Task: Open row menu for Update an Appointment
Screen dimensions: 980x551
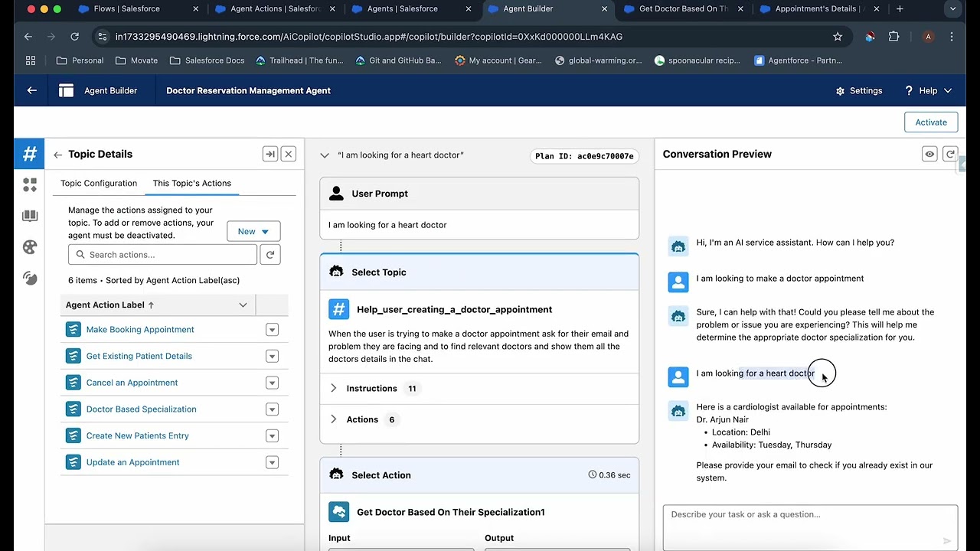Action: point(272,462)
